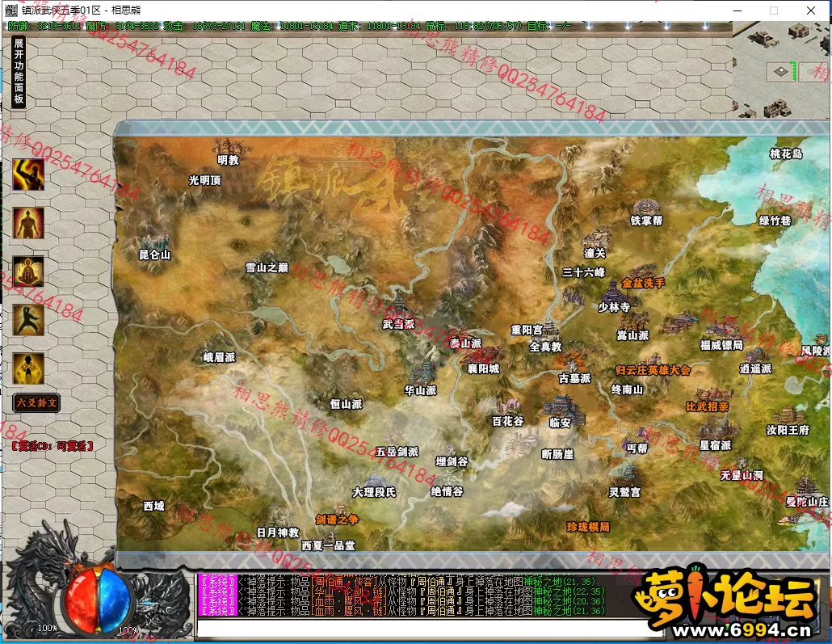
Task: Click the 少林寺 pagoda icon
Action: pyautogui.click(x=613, y=292)
